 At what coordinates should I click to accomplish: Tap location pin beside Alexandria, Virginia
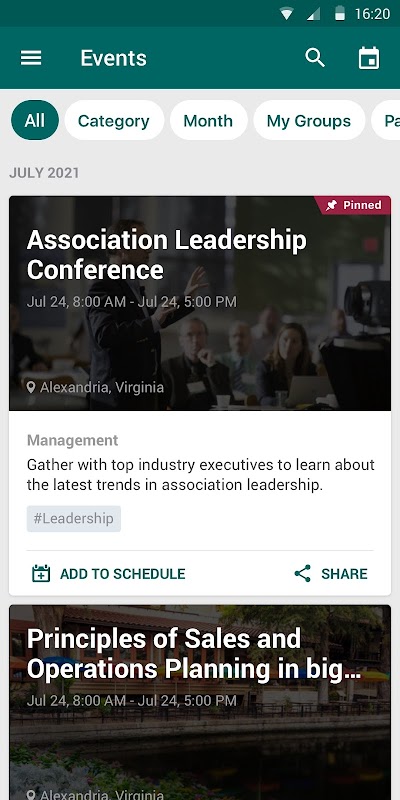(x=31, y=387)
